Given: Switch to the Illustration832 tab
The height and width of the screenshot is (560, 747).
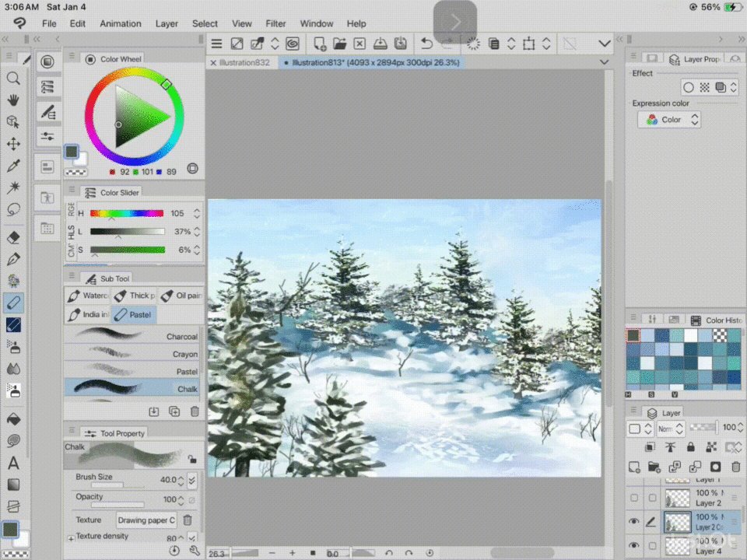Looking at the screenshot, I should point(244,62).
